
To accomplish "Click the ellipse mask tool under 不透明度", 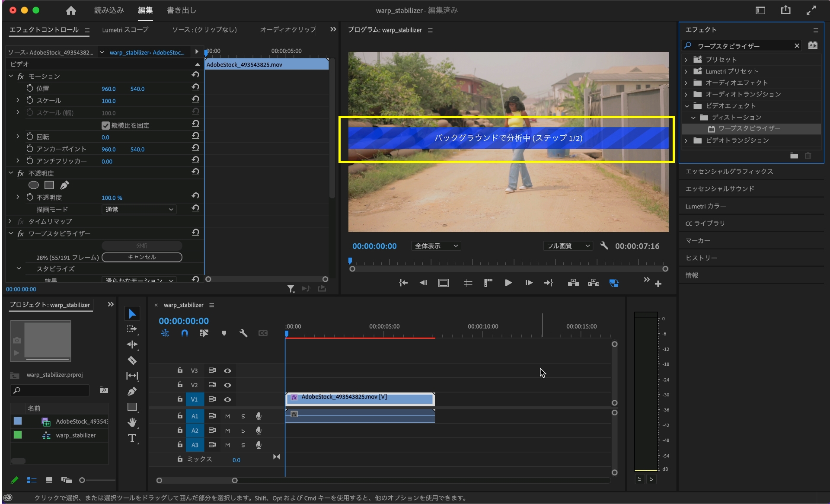I will coord(33,185).
